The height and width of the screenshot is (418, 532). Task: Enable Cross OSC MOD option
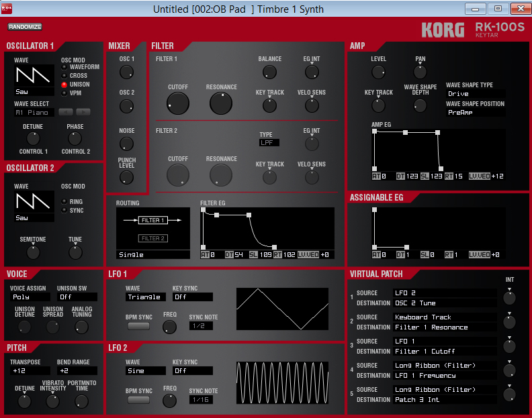pos(64,76)
